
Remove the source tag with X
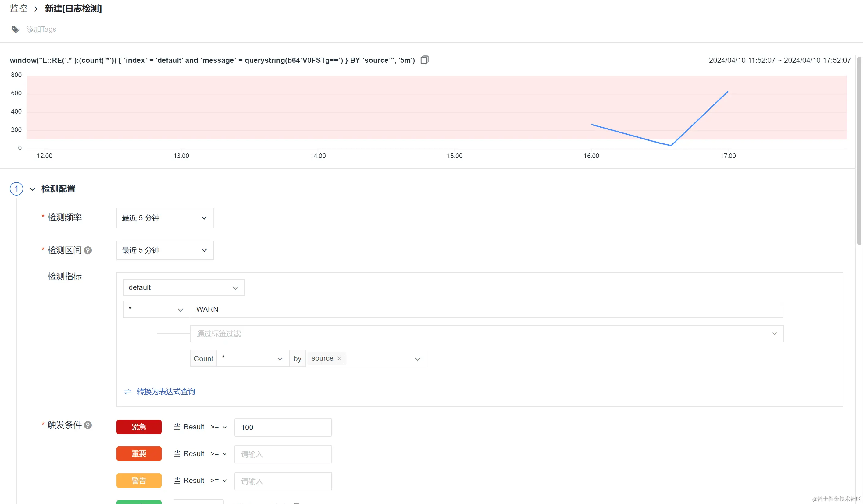[x=339, y=358]
